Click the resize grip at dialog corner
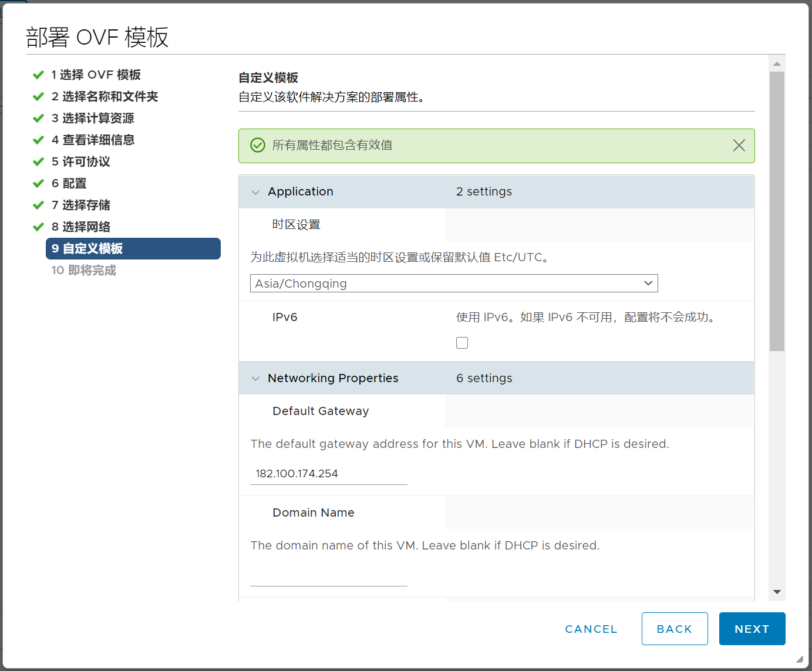This screenshot has height=671, width=812. [799, 659]
